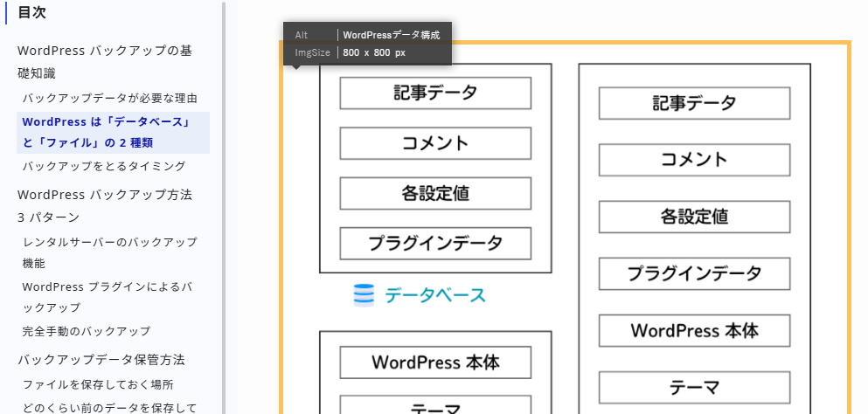Screen dimensions: 868x414
Task: Go to 'レンタルサーバーのバックアップ機能' entry
Action: click(x=109, y=252)
